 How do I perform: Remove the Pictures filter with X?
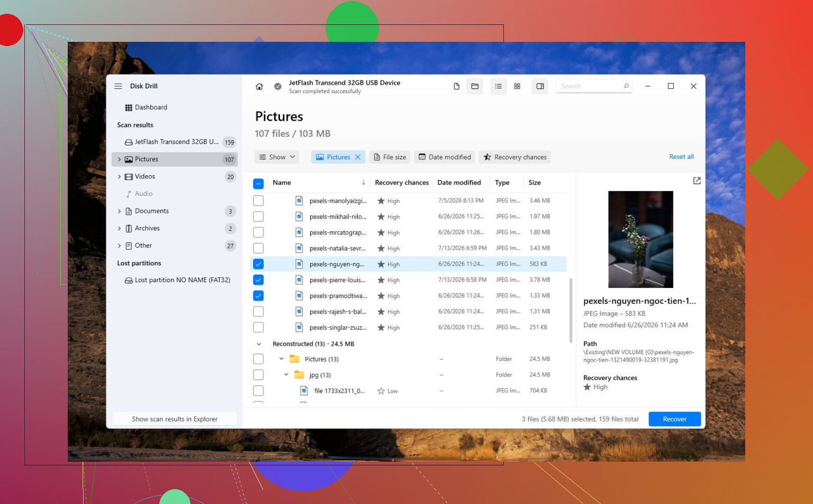click(358, 157)
